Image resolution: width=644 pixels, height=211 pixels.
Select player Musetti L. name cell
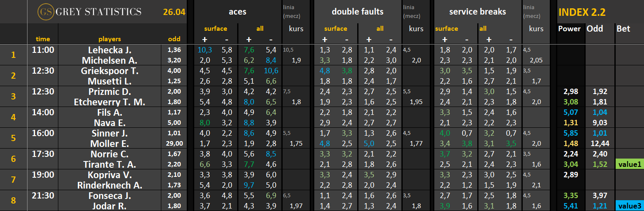coord(110,81)
